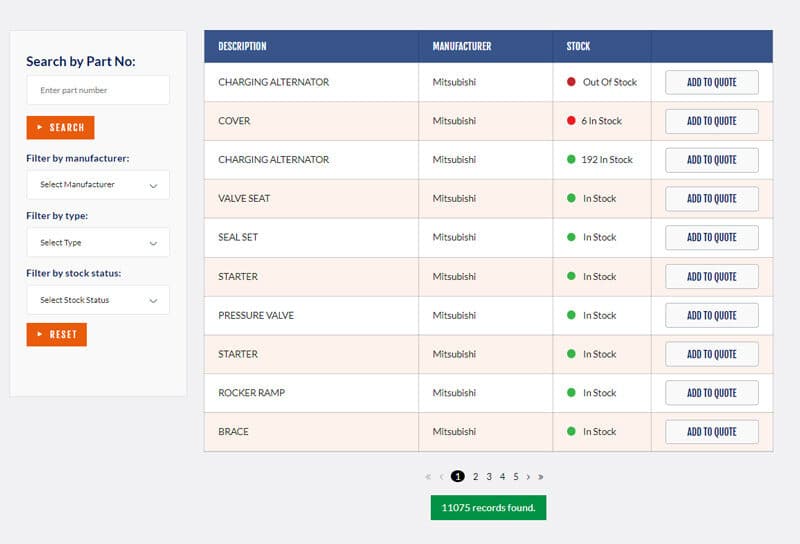Reset all filters with Reset button
This screenshot has height=544, width=800.
pyautogui.click(x=57, y=334)
